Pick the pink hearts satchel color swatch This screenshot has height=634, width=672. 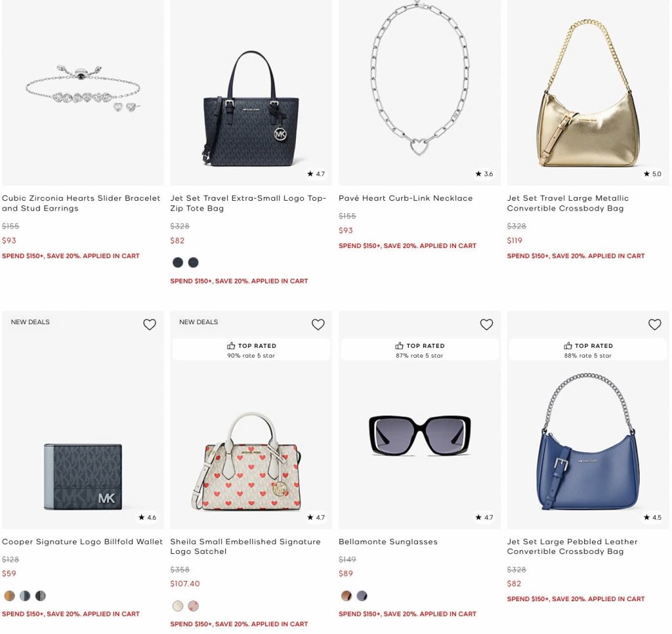point(194,606)
